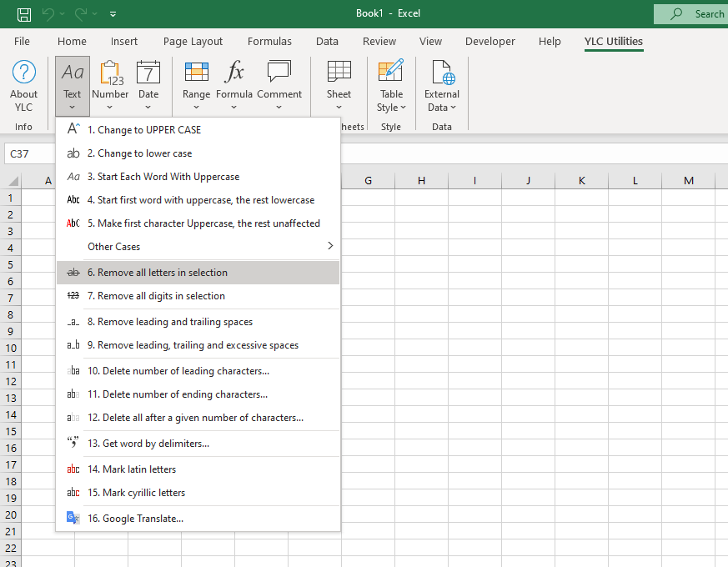Open the Range tools icon
Image resolution: width=728 pixels, height=567 pixels.
(x=196, y=73)
